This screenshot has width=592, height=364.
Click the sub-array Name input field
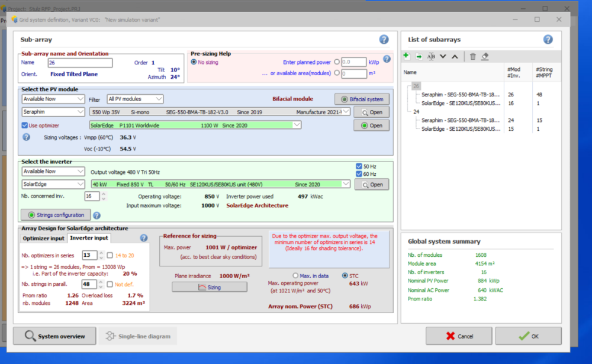coord(80,63)
